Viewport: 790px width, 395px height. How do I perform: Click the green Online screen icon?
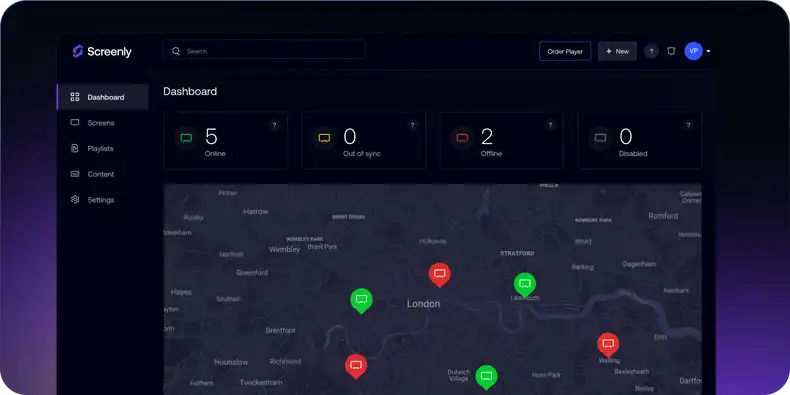[x=186, y=138]
